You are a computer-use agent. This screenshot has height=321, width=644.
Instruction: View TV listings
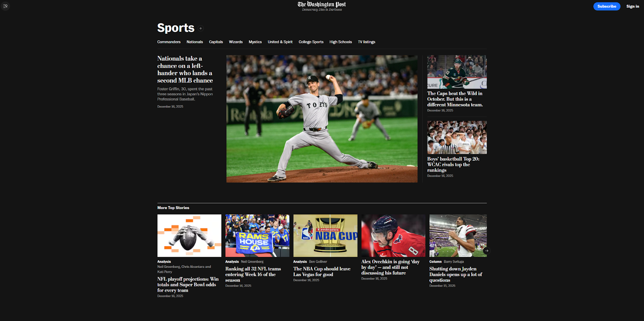pyautogui.click(x=367, y=42)
